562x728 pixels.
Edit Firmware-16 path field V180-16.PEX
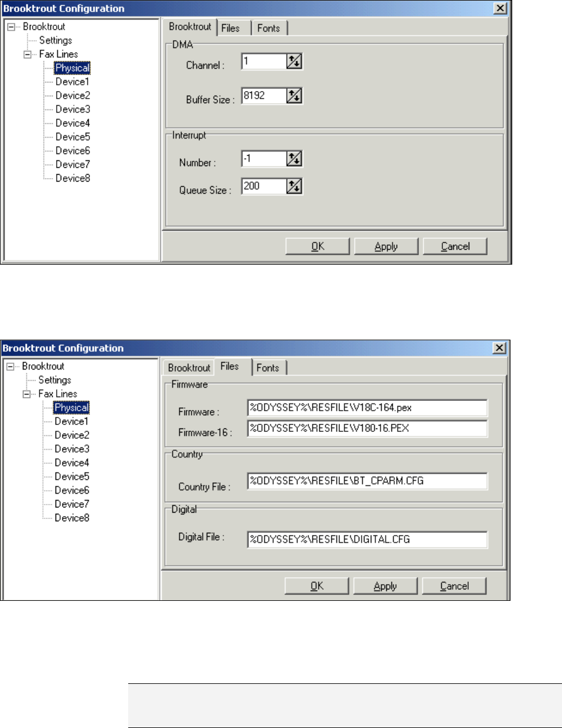[367, 428]
